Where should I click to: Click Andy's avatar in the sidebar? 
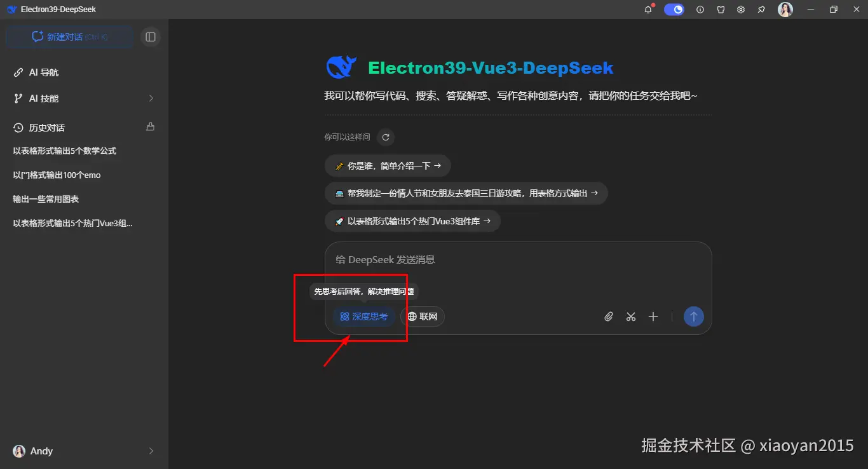tap(19, 451)
